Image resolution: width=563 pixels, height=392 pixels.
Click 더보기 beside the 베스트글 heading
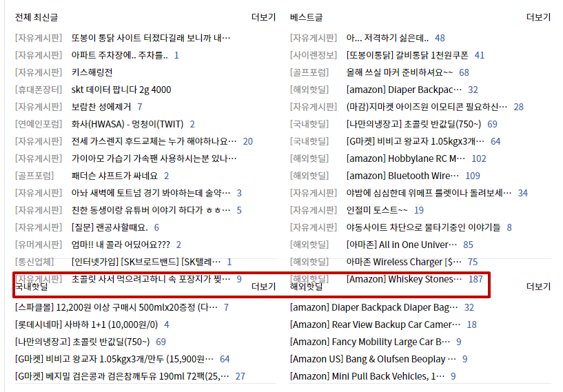(538, 17)
